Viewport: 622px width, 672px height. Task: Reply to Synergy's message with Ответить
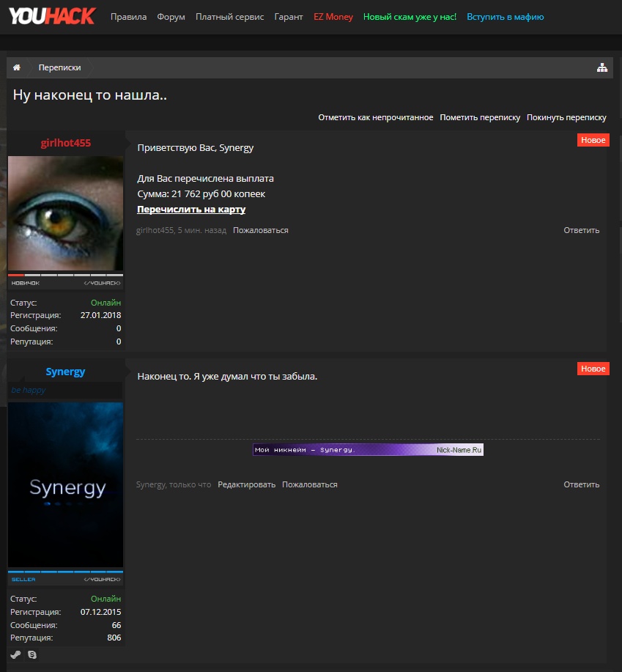pyautogui.click(x=581, y=484)
